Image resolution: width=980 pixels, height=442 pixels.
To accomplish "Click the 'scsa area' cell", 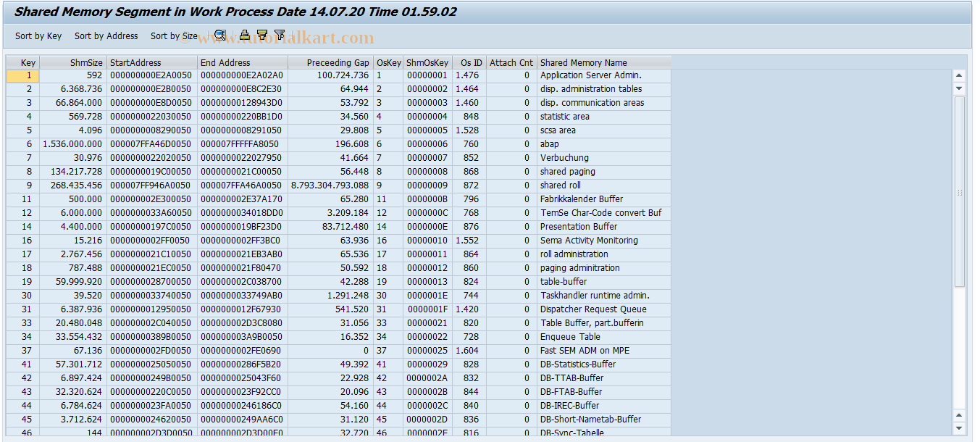I will [x=604, y=130].
